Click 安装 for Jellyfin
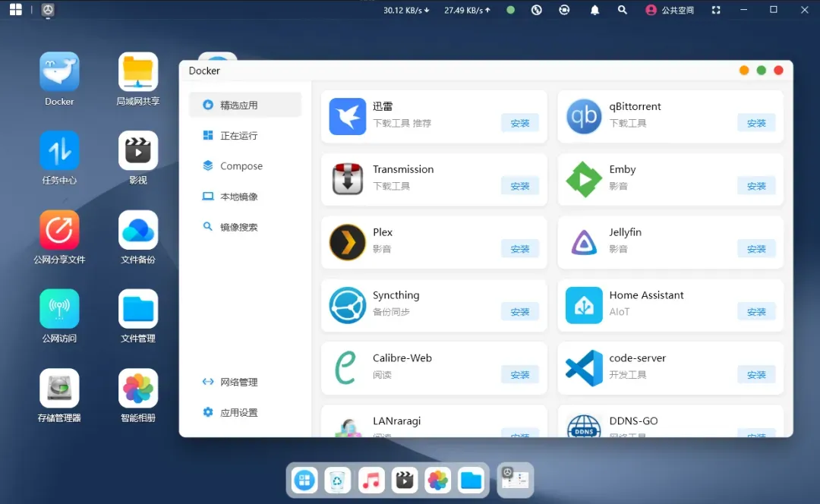Screen dimensions: 820x504 pyautogui.click(x=756, y=249)
